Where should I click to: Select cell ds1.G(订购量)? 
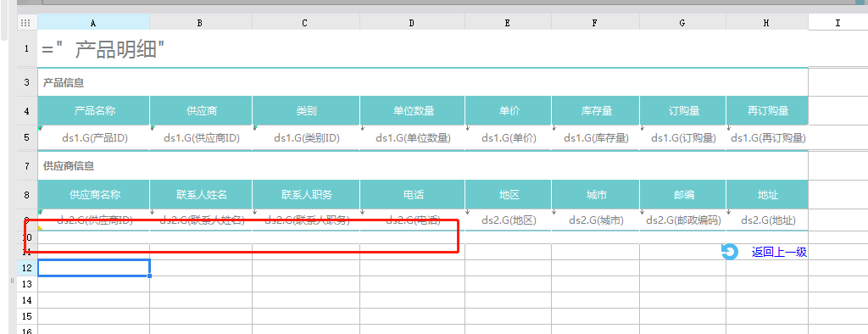point(682,138)
